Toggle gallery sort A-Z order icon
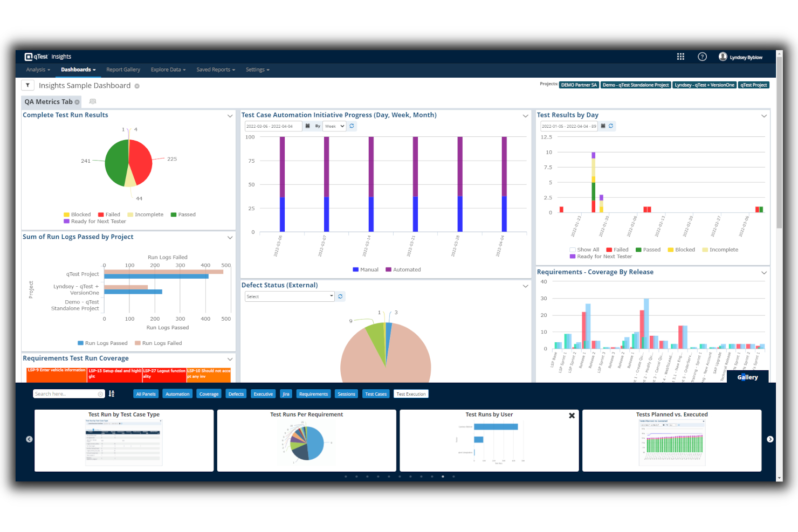This screenshot has width=798, height=532. [112, 394]
